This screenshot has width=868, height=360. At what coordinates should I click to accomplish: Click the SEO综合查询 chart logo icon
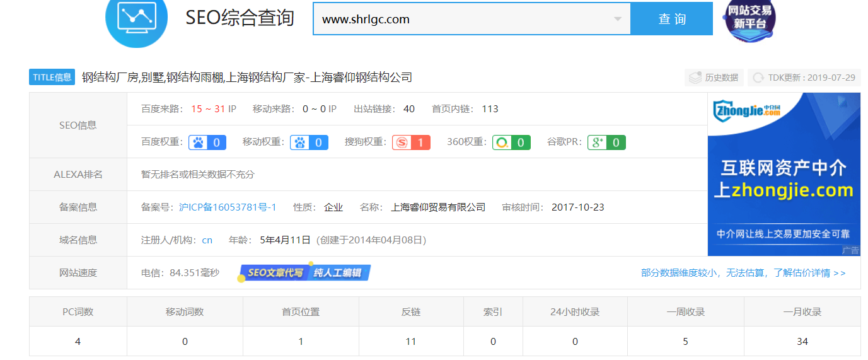tap(136, 19)
